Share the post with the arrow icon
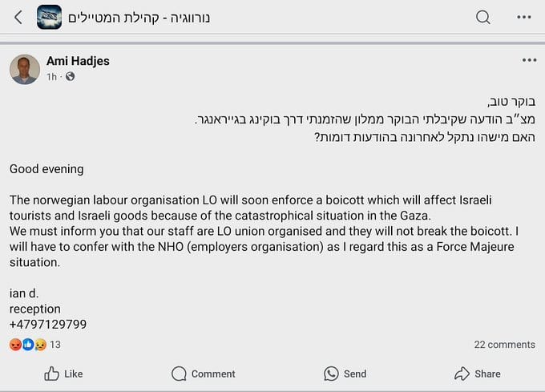The height and width of the screenshot is (392, 545). (478, 374)
